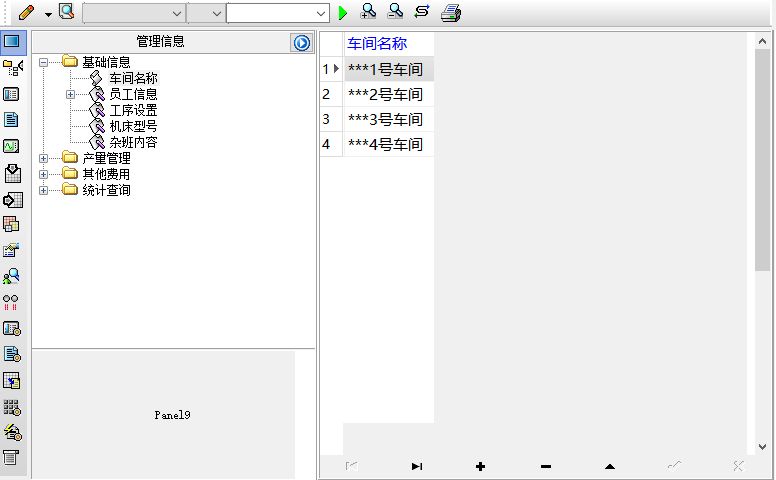Click the magnifier page preview icon

click(66, 12)
